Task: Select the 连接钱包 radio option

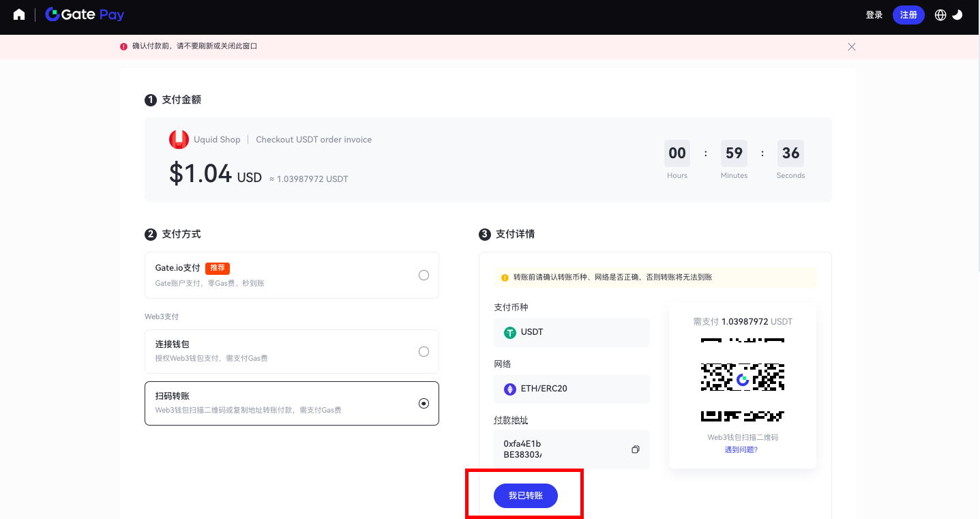Action: click(424, 352)
